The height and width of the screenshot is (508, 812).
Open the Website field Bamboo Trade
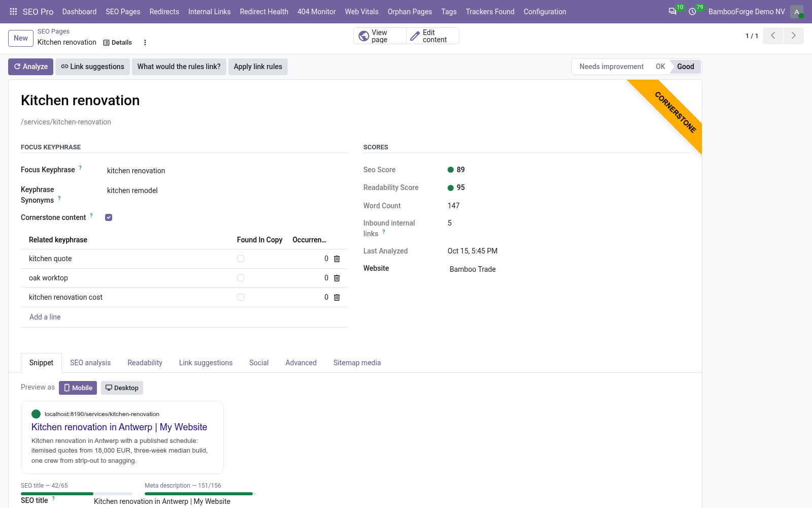(472, 269)
